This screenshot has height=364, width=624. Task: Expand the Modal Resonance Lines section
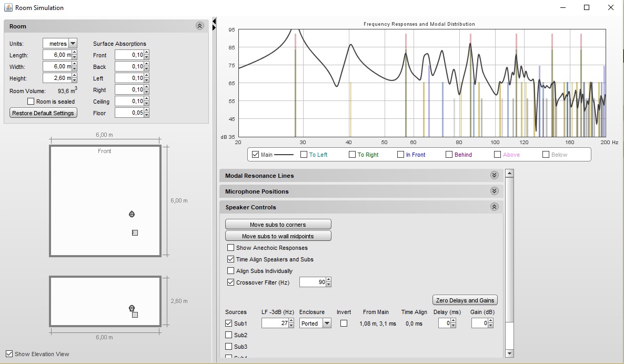pyautogui.click(x=494, y=176)
